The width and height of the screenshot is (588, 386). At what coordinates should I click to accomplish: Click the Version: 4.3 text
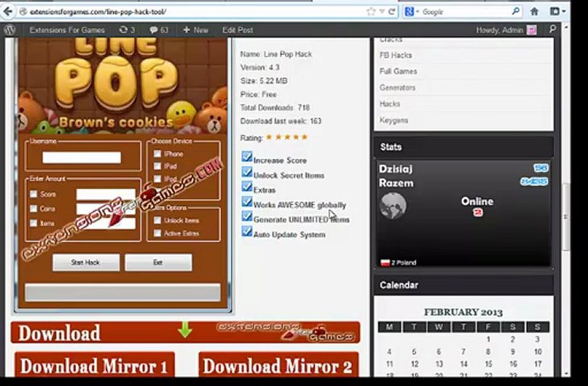[x=260, y=68]
